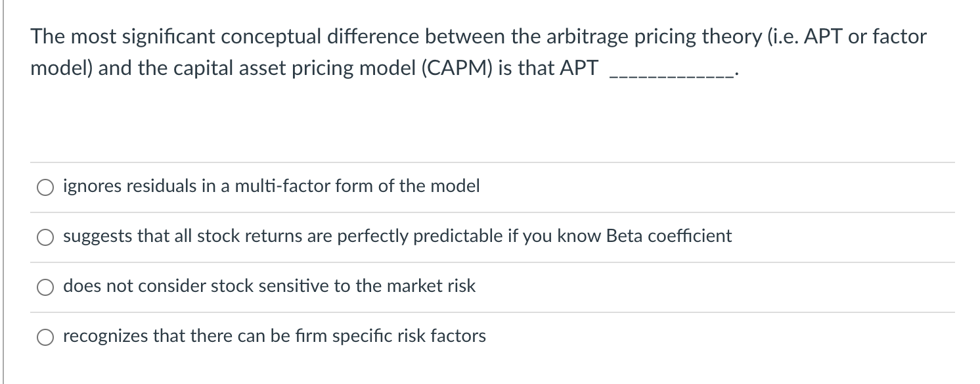Click the answer mentioning Beta coefficient
Screen dimensions: 980x384
397,236
